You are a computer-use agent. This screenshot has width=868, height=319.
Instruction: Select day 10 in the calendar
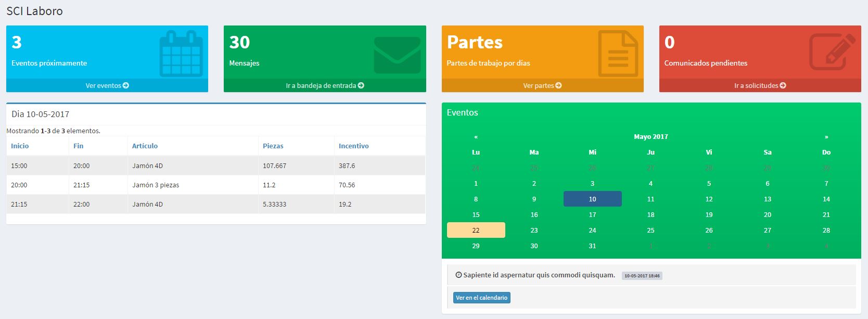pyautogui.click(x=592, y=199)
